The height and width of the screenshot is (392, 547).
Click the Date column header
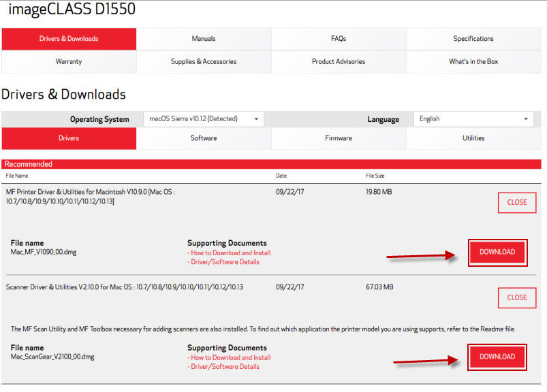click(x=281, y=176)
